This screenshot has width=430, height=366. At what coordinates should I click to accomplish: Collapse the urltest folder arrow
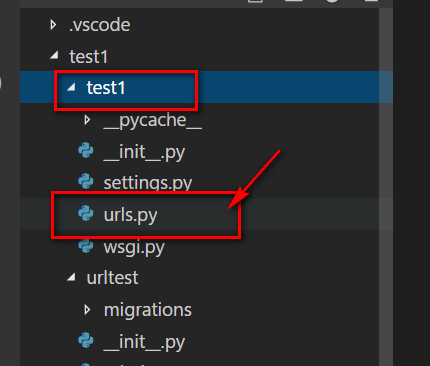[x=71, y=277]
